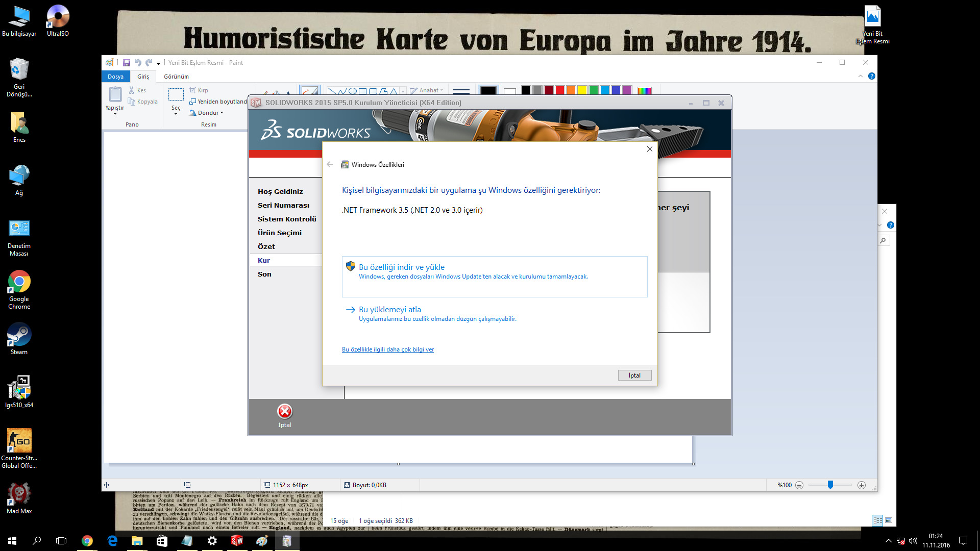Open SolidWorks icon on the taskbar
Screen dimensions: 980x551
point(237,541)
